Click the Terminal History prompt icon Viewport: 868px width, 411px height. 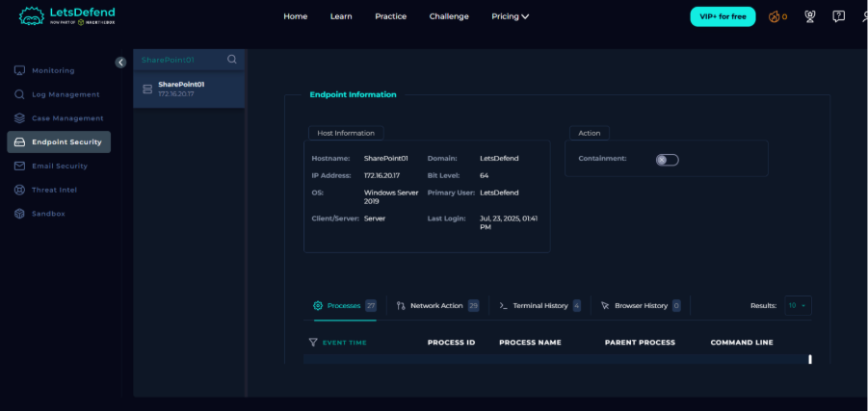tap(503, 306)
